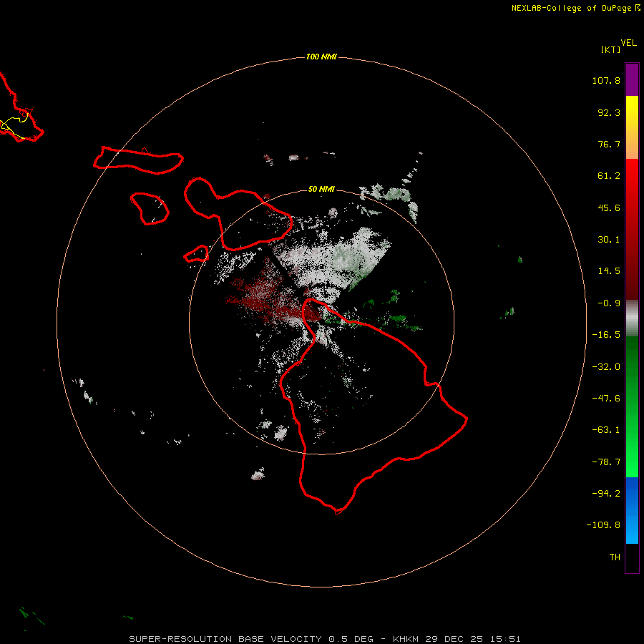Click inside the Lanai island outline
Screen dimensions: 644x644
(150, 208)
